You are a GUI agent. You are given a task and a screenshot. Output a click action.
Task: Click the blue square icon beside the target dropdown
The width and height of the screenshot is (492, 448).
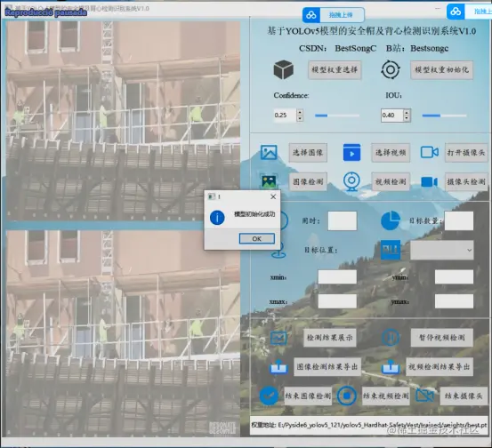coord(391,250)
